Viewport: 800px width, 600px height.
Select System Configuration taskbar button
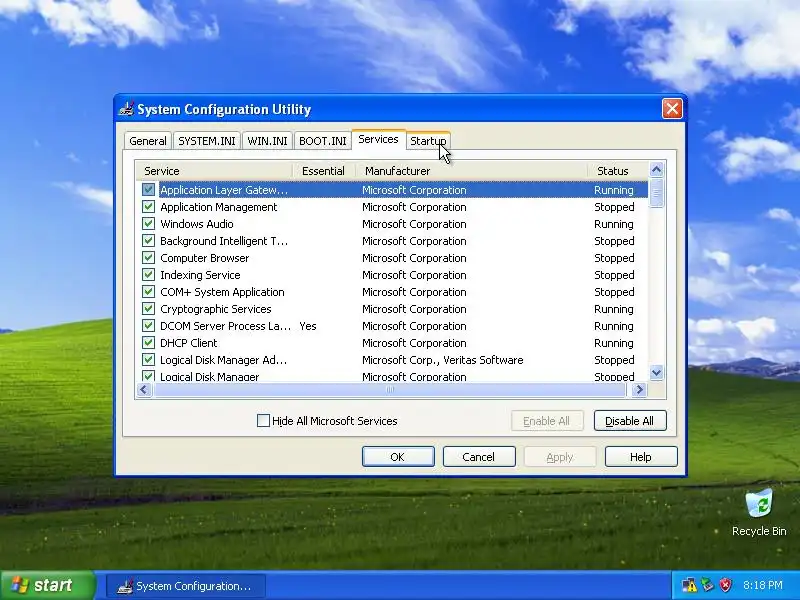186,586
